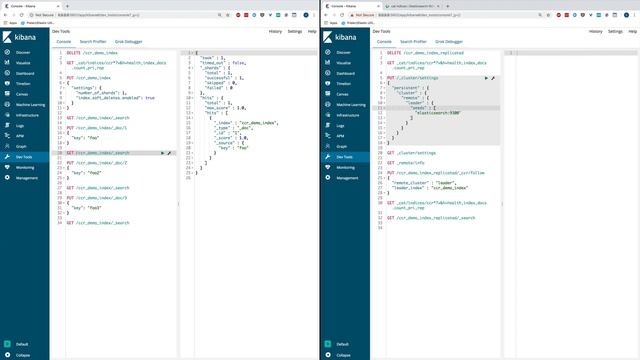Switch to Grok Debugger tab in left window

point(129,42)
